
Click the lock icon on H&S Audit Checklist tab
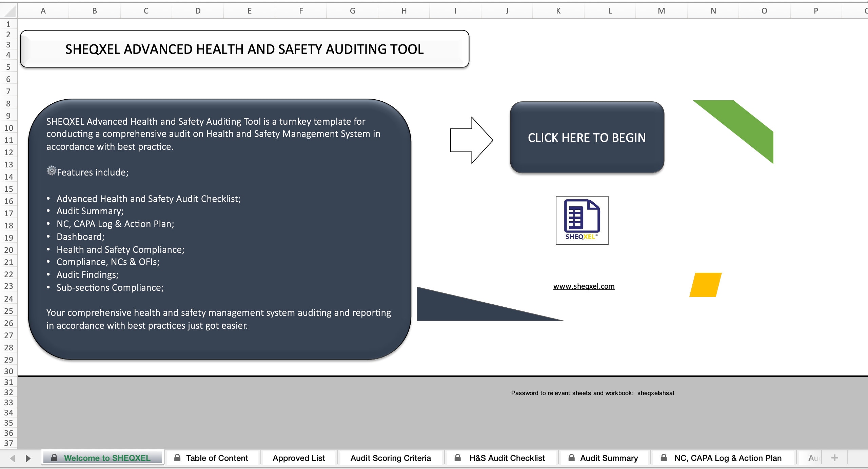(x=458, y=458)
